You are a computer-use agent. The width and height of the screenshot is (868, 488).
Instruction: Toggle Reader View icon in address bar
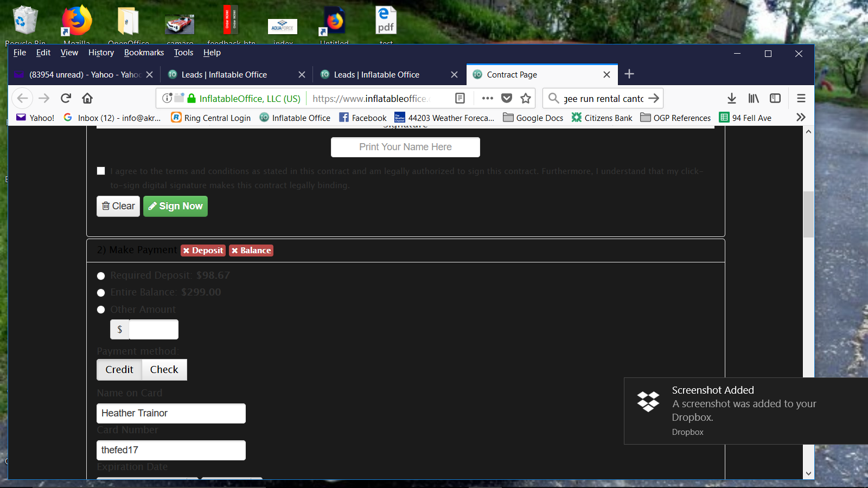(460, 98)
